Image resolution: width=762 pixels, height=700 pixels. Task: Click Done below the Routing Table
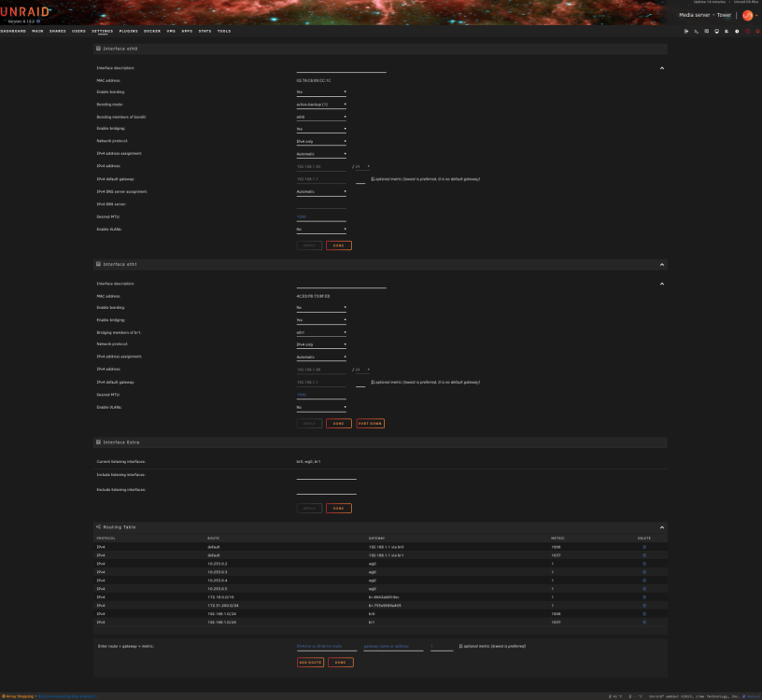(x=341, y=662)
